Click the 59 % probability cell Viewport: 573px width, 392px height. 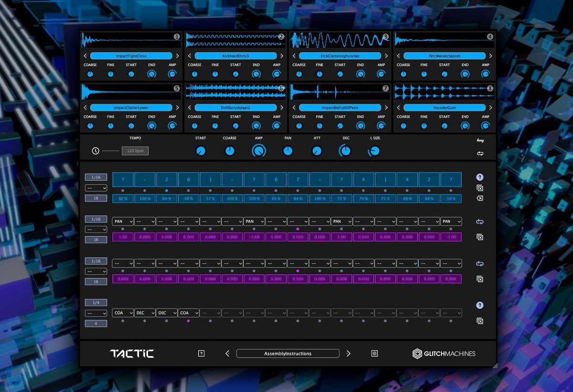click(451, 198)
